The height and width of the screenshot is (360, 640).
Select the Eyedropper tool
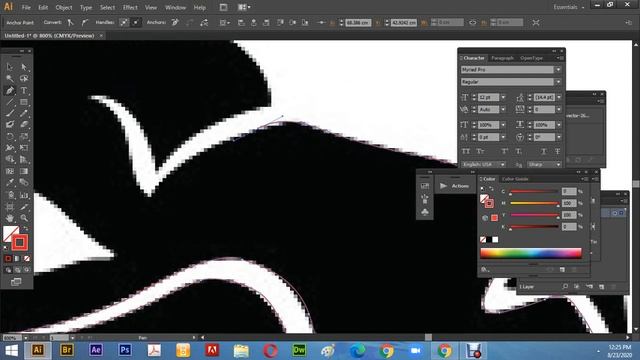point(10,183)
